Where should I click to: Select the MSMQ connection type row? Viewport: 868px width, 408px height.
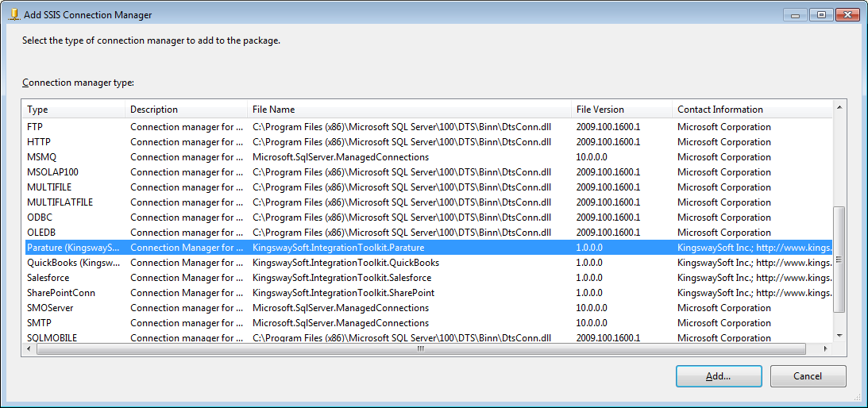[426, 156]
